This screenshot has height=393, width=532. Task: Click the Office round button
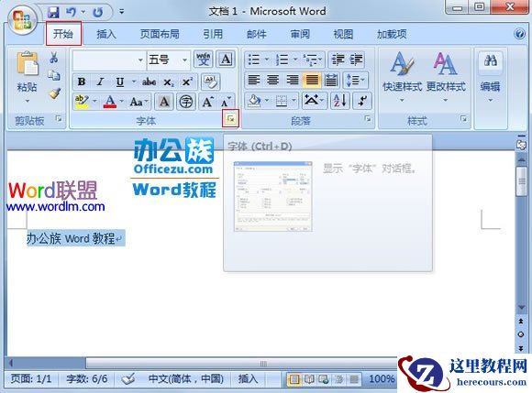(x=22, y=19)
